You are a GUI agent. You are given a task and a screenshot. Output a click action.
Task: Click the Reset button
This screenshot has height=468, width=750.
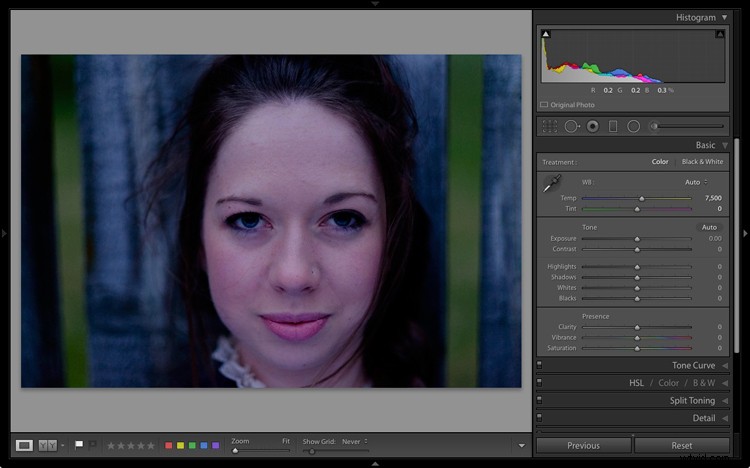[x=682, y=446]
